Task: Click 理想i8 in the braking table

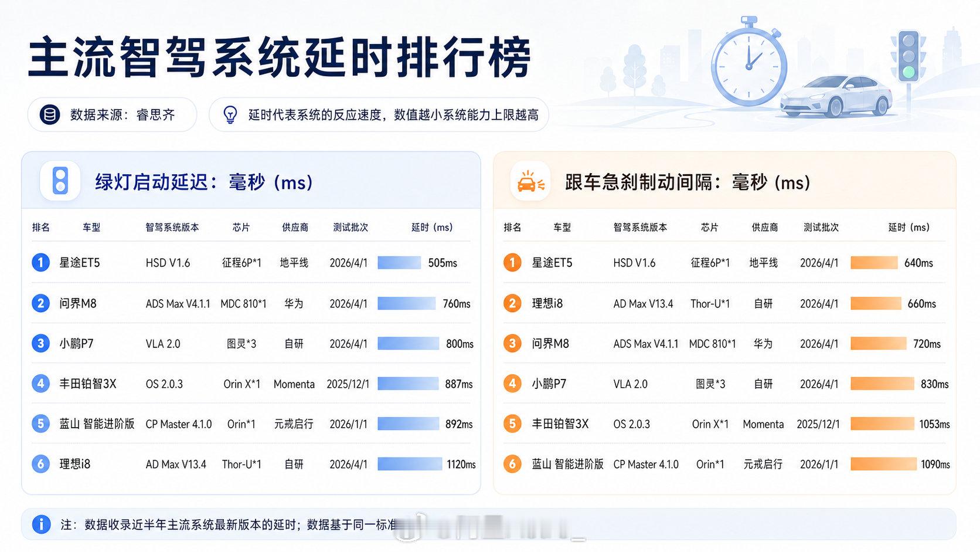Action: point(547,303)
